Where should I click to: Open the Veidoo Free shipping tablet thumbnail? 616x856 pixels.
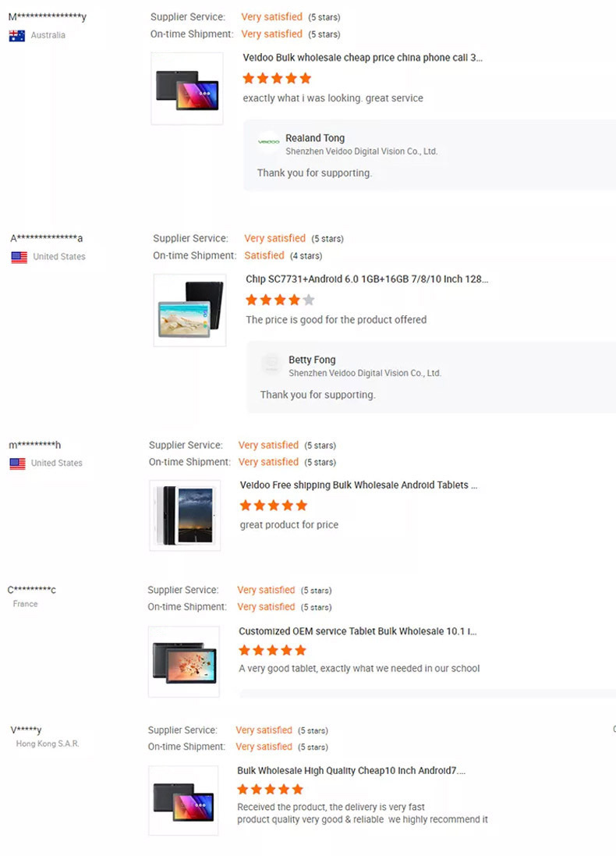pyautogui.click(x=185, y=515)
